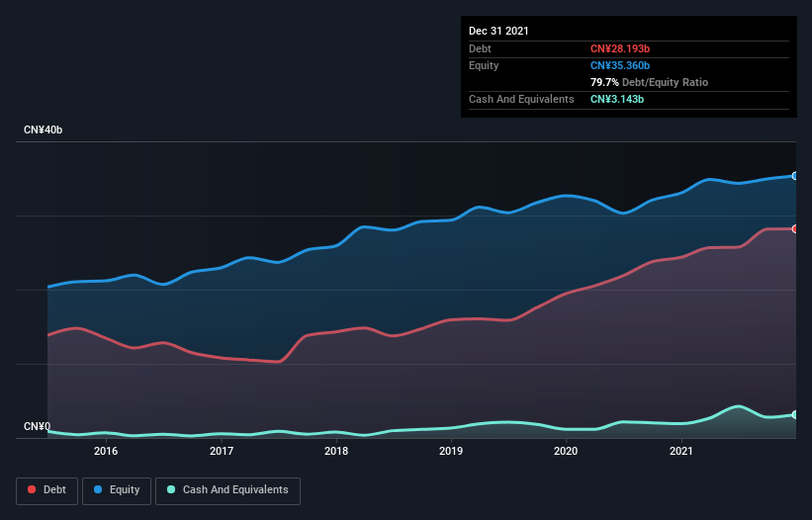This screenshot has height=520, width=812.
Task: Click the tooltip date Dec 31 2021
Action: [498, 31]
